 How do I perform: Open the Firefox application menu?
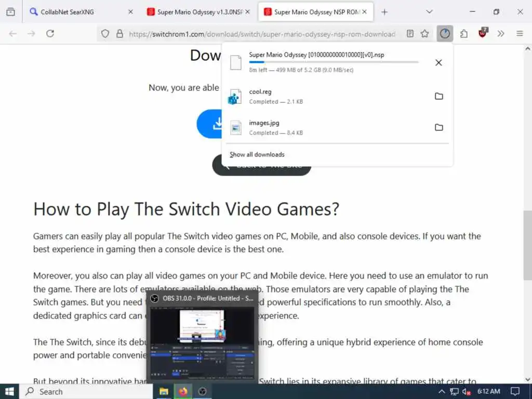520,34
